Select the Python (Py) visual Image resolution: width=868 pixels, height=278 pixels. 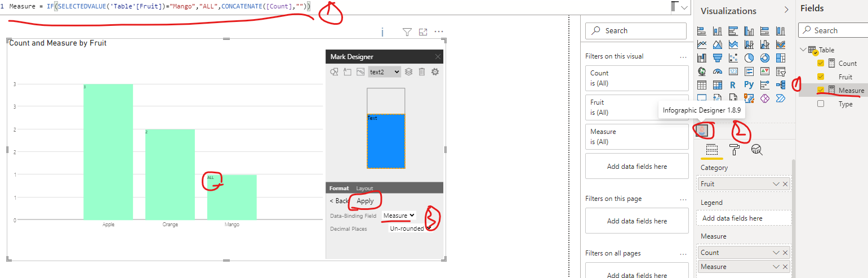click(749, 85)
